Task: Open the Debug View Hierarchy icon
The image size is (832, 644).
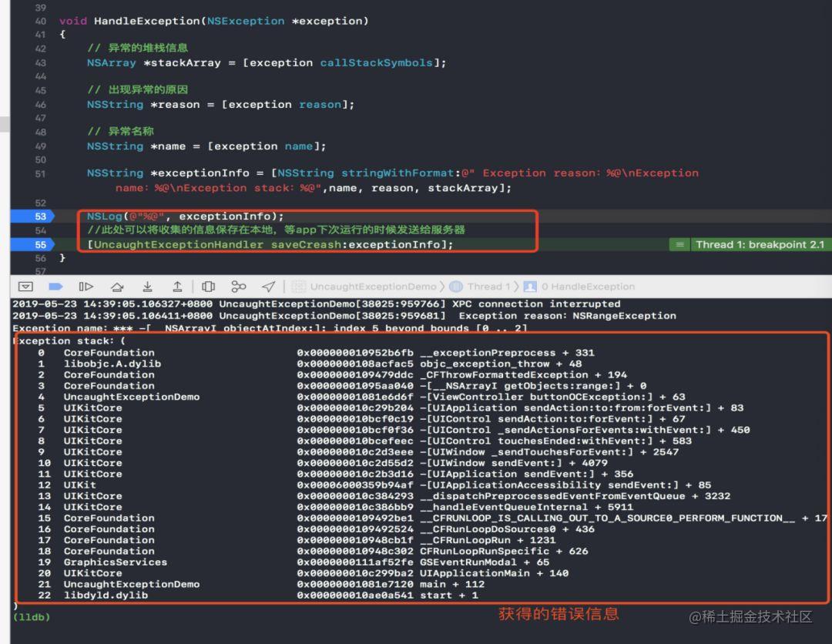Action: click(209, 287)
